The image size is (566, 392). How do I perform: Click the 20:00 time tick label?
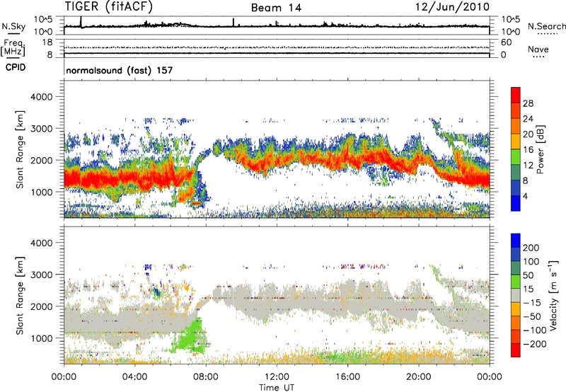pyautogui.click(x=418, y=377)
